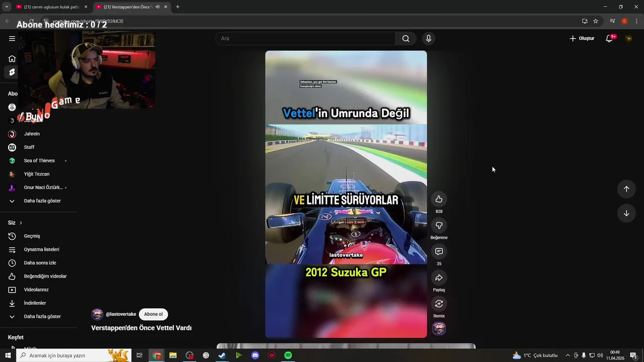Like the Short with 828 likes

point(439,199)
